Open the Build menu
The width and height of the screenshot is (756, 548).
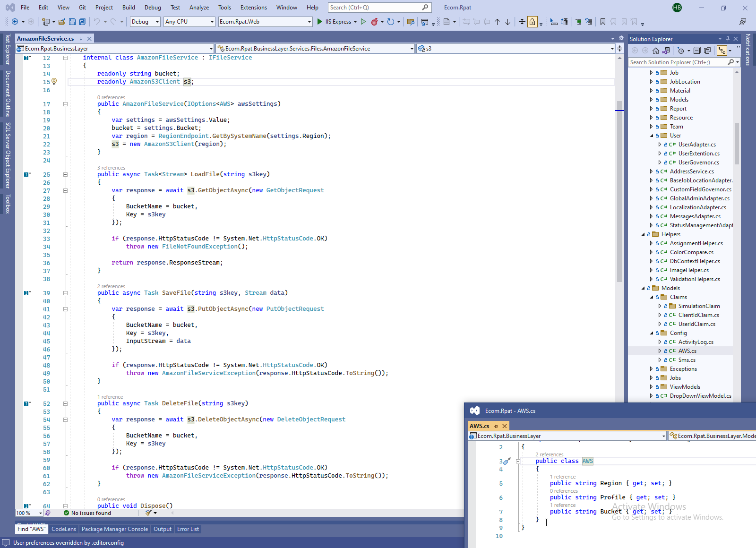tap(129, 8)
